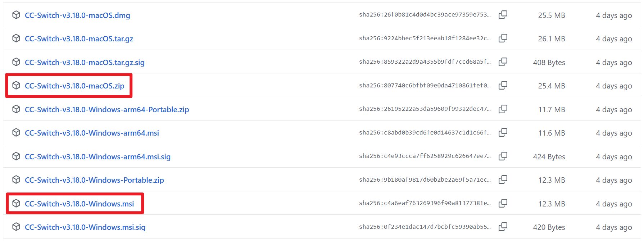Click the package icon beside Windows.msi.sig
The width and height of the screenshot is (644, 241).
(x=16, y=227)
